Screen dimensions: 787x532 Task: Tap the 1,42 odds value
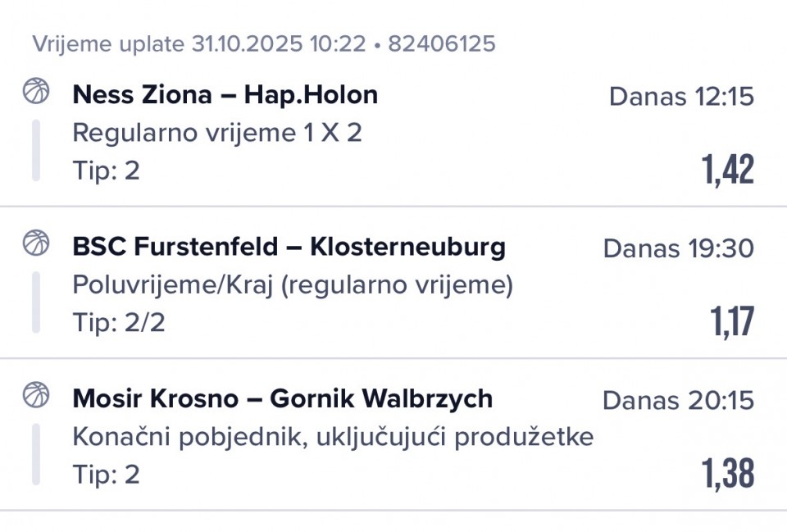point(727,170)
